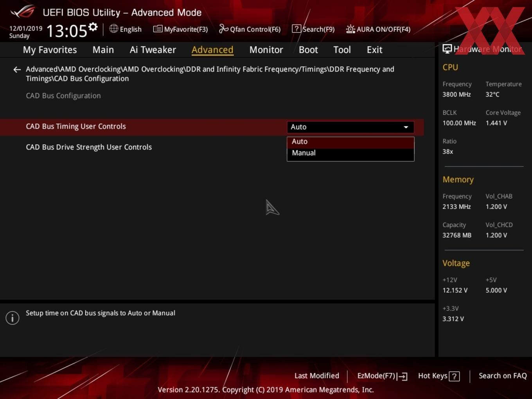Click the ROG logo icon
This screenshot has height=399, width=532.
[x=23, y=12]
